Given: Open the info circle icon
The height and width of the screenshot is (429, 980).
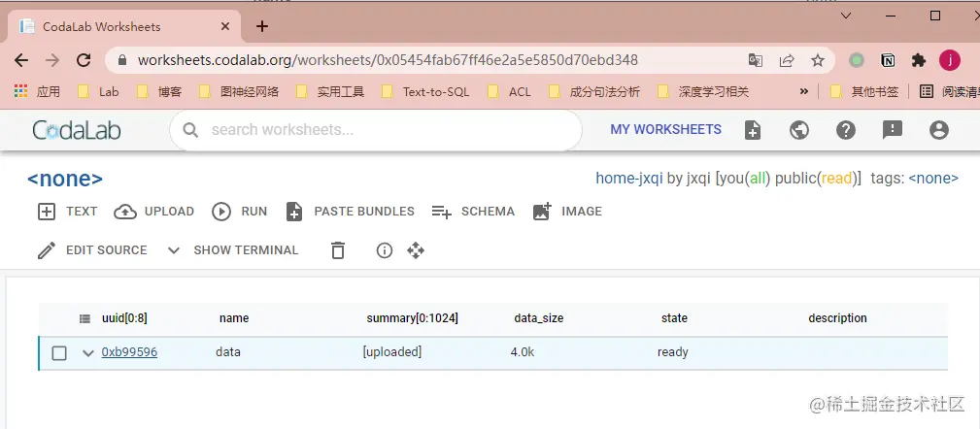Looking at the screenshot, I should (385, 250).
